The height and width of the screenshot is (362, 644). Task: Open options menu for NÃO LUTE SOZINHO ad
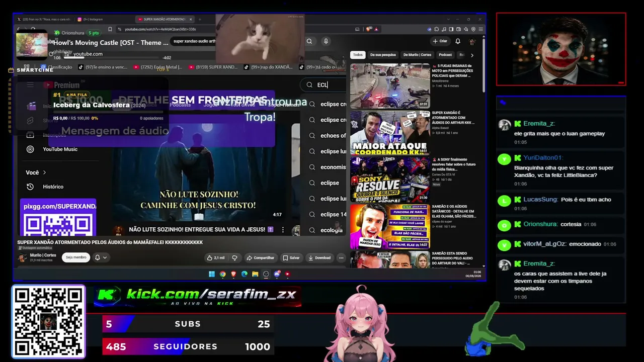(x=283, y=230)
